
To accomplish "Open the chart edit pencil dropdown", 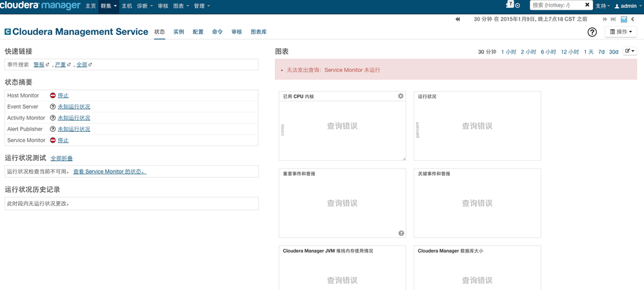I will click(x=630, y=51).
